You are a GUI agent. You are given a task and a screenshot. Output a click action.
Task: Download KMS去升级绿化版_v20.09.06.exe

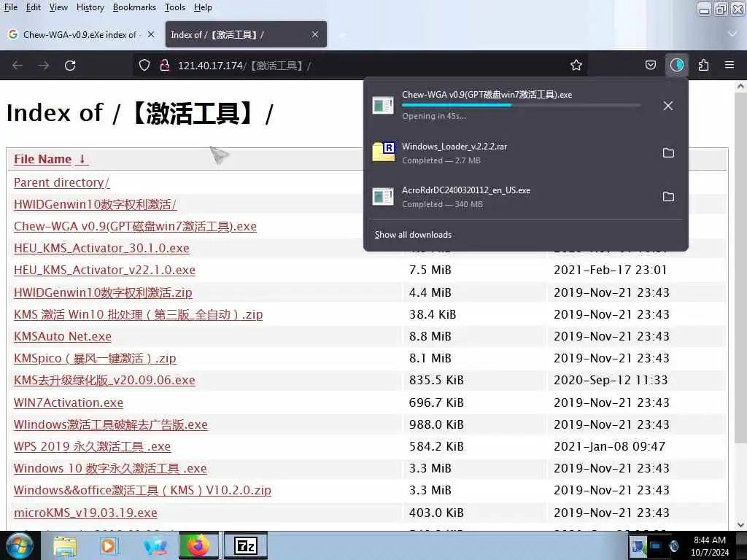point(104,380)
